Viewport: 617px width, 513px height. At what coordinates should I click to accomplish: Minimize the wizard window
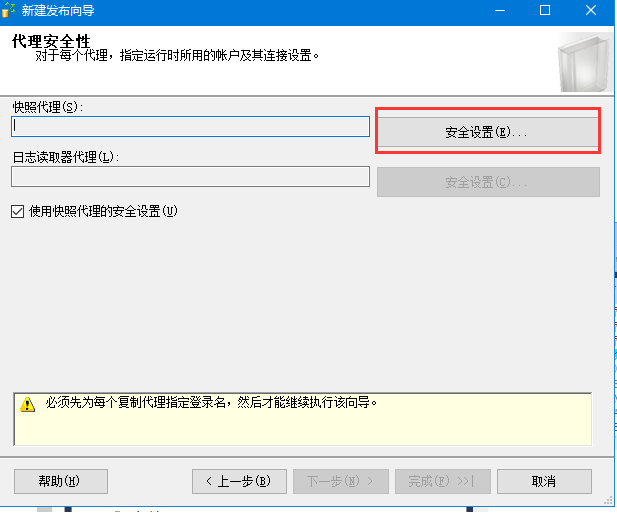pyautogui.click(x=500, y=10)
